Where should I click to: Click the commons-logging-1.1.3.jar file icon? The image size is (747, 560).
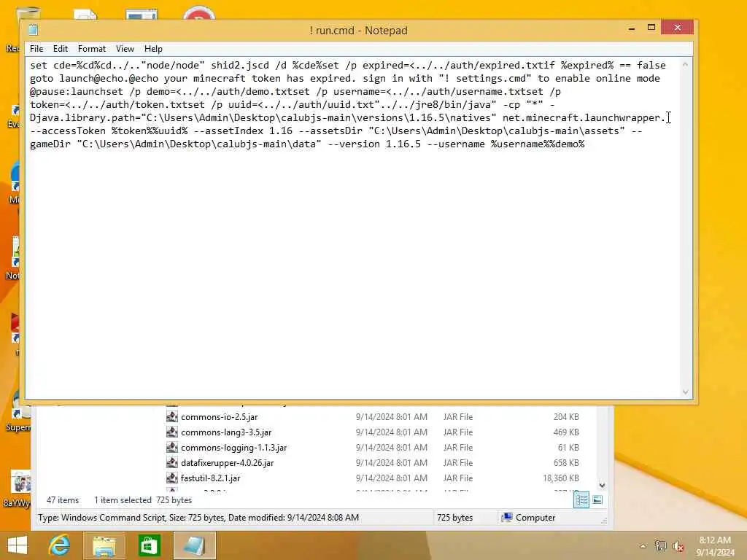coord(172,447)
